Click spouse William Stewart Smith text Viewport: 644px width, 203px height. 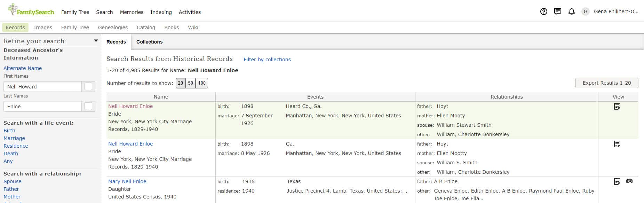coord(464,125)
